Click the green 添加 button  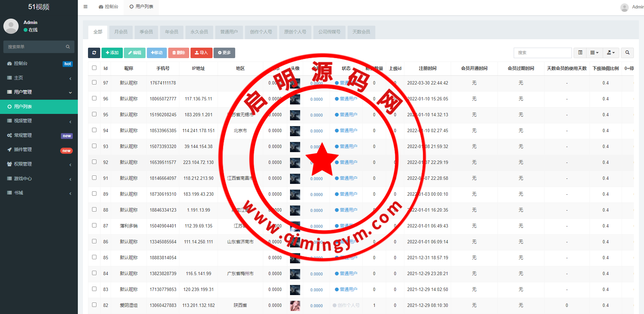(112, 53)
